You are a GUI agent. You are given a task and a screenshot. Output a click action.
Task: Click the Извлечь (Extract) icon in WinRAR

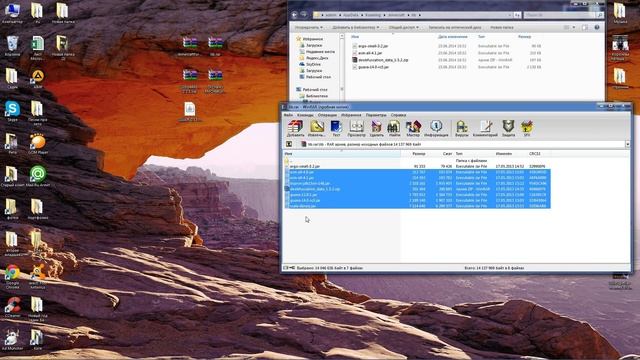pos(316,129)
